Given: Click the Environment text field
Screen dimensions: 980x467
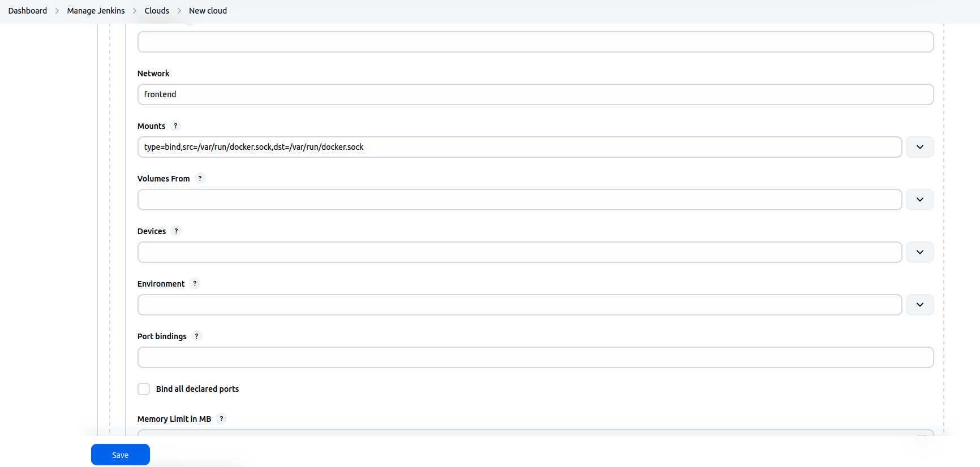Looking at the screenshot, I should pyautogui.click(x=519, y=305).
